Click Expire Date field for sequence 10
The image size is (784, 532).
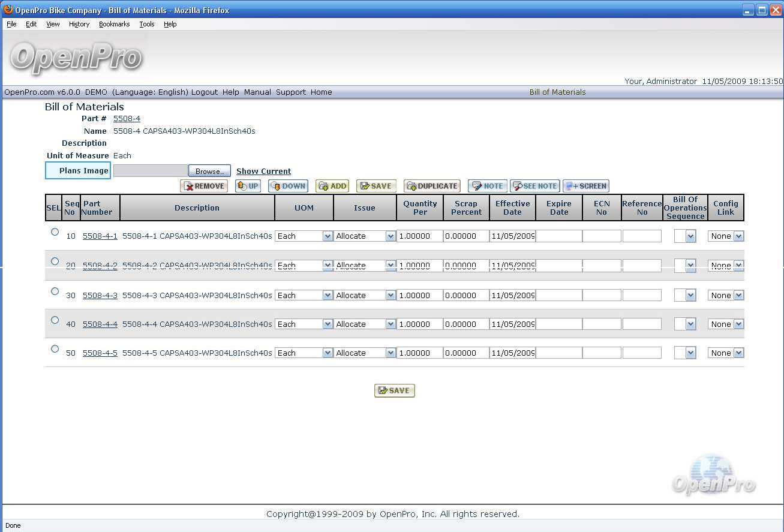tap(558, 236)
